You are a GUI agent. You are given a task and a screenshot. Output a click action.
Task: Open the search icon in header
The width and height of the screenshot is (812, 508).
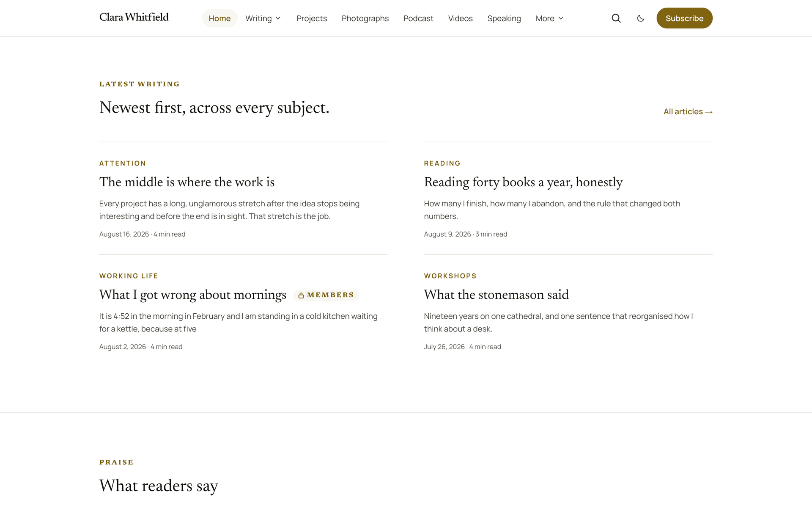[616, 18]
